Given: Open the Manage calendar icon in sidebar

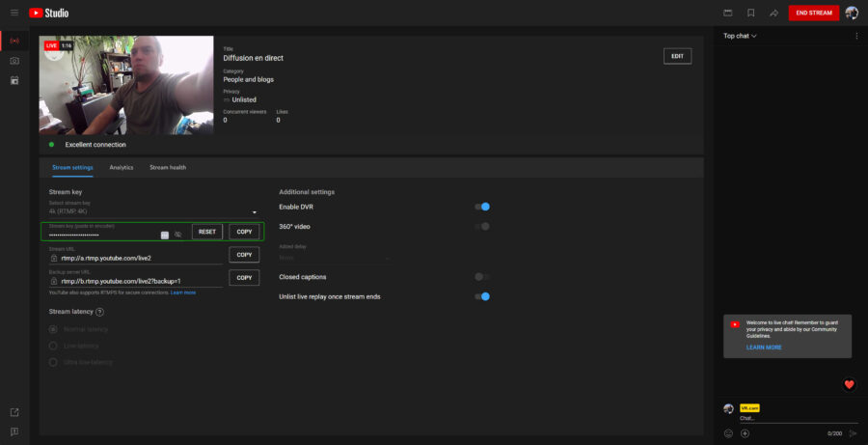Looking at the screenshot, I should 14,81.
